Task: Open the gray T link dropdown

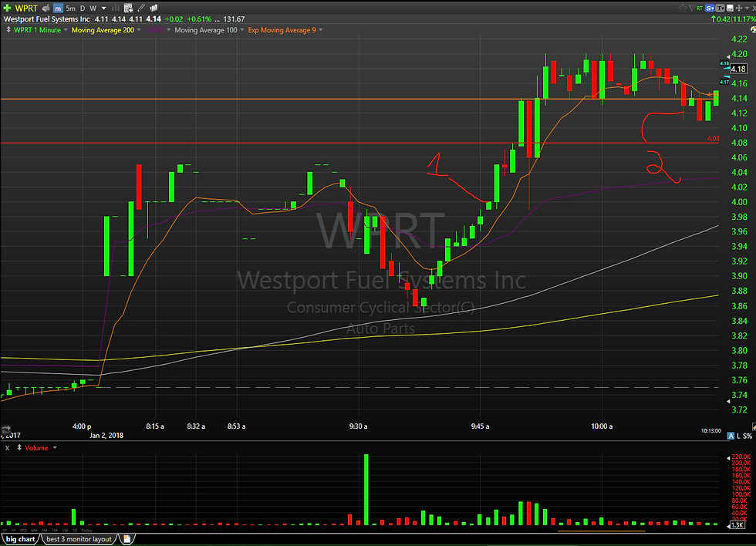Action: click(x=721, y=8)
